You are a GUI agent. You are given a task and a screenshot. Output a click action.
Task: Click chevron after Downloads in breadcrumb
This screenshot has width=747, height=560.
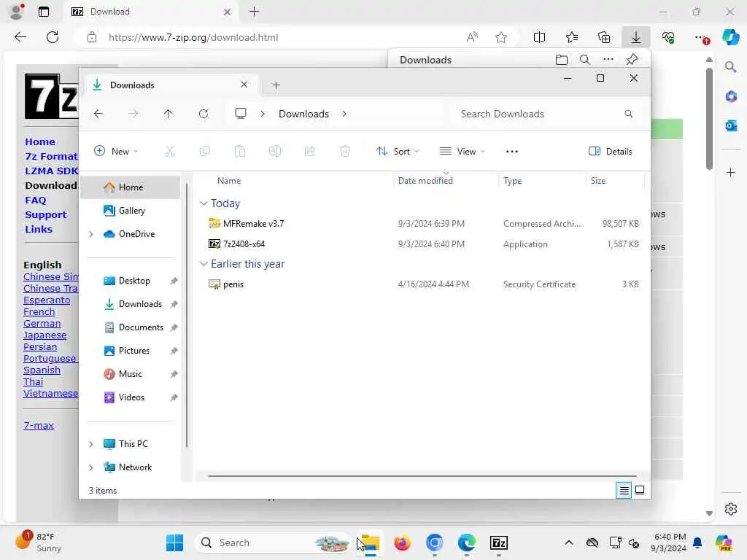[x=344, y=114]
